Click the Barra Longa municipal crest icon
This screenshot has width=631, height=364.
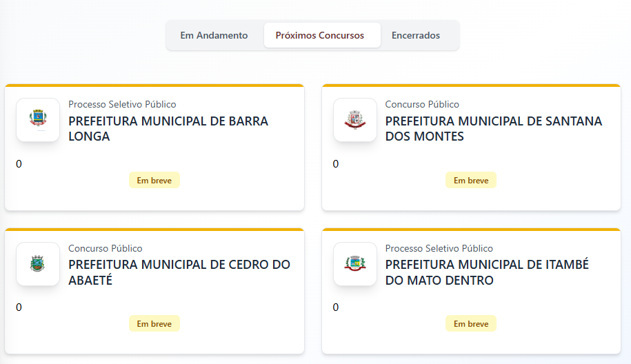pyautogui.click(x=38, y=120)
